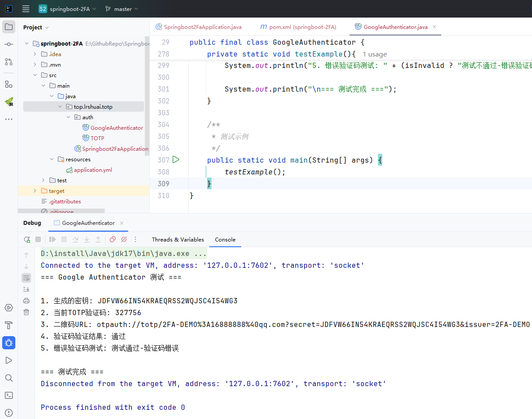Open the JRebel rocket tool window

tap(9, 102)
